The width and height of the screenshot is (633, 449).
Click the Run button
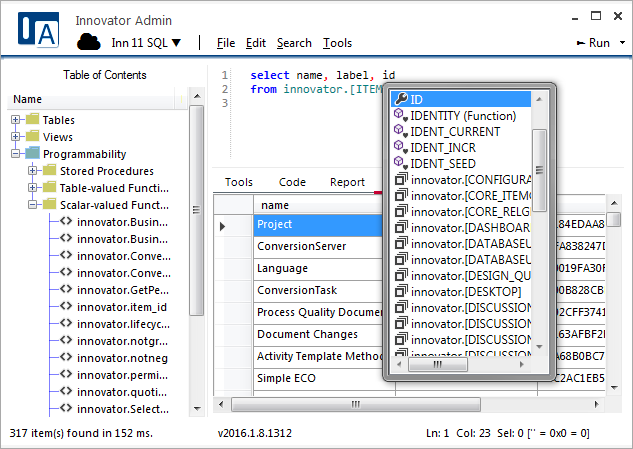(593, 43)
